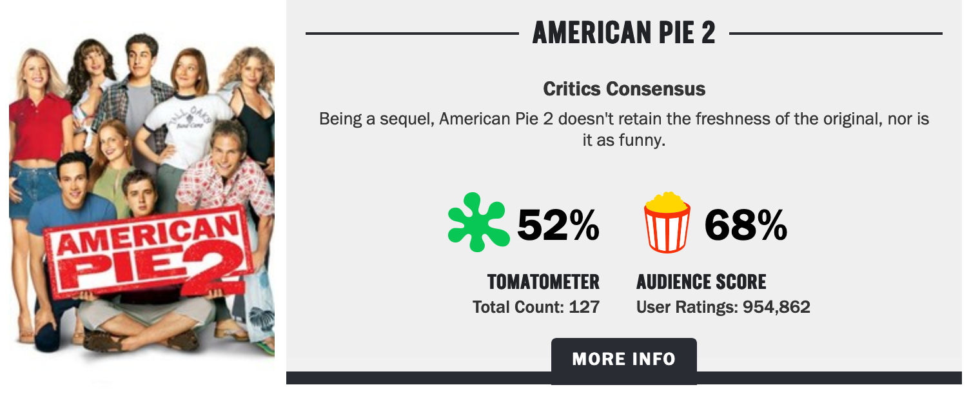980x396 pixels.
Task: Select the 52% Tomatometer score
Action: click(558, 225)
